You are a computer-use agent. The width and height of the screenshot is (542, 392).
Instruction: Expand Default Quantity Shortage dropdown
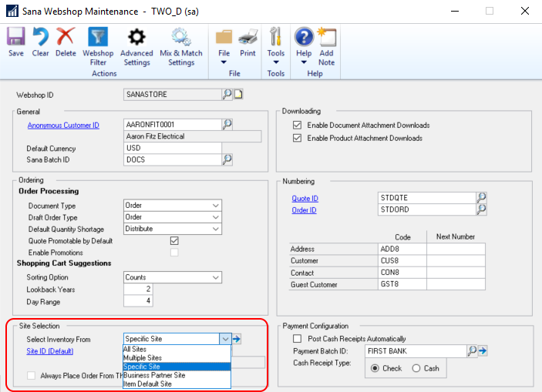tap(216, 229)
